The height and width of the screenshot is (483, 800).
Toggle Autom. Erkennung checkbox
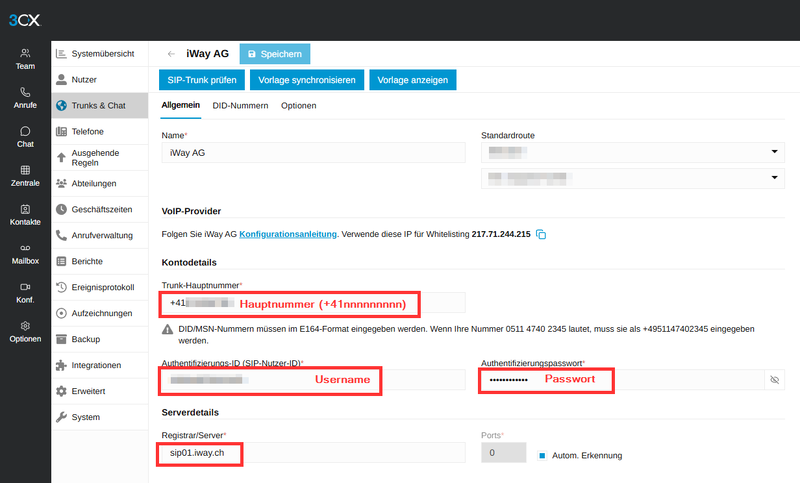(542, 455)
